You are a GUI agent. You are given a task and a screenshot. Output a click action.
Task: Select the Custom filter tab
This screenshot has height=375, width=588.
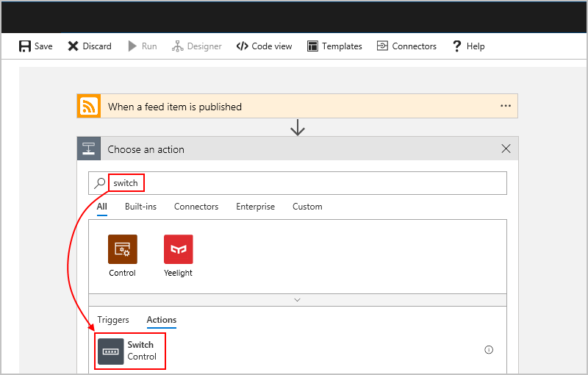point(307,207)
